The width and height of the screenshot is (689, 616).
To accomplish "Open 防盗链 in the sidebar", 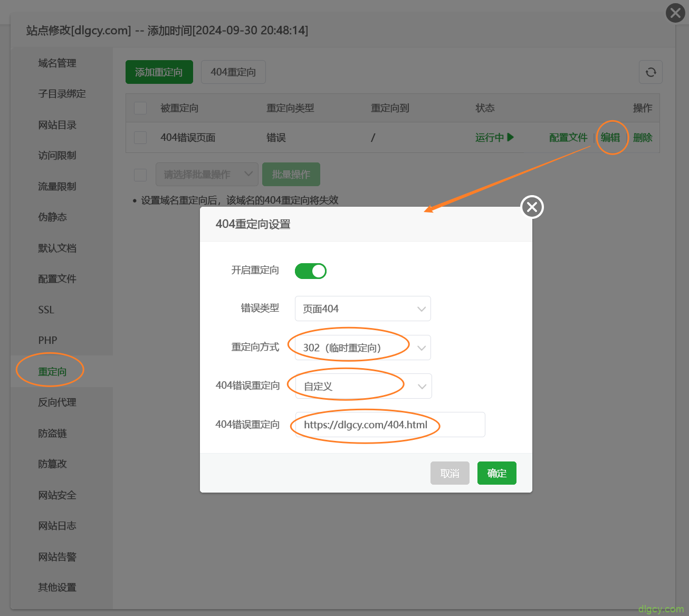I will [52, 434].
